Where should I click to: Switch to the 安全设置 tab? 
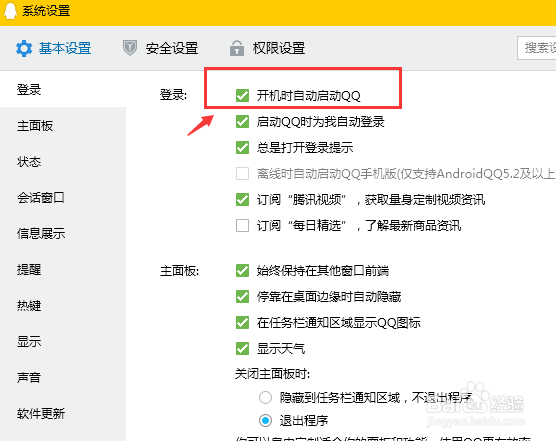click(172, 48)
